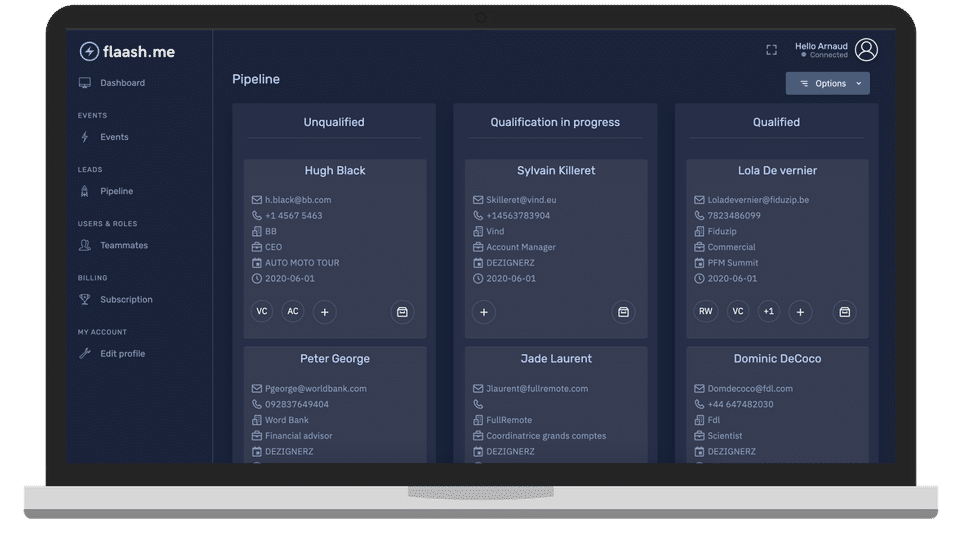Select the Lola De vernier card title

pos(777,170)
